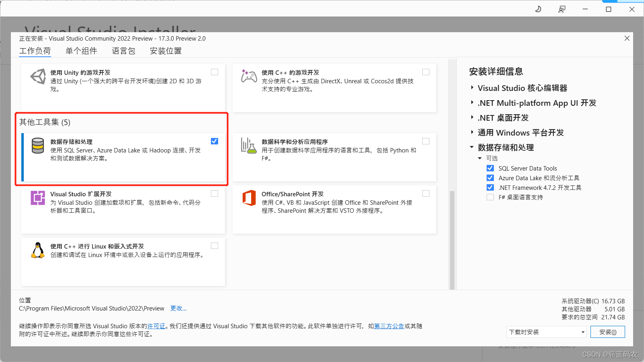Toggle the dark mode moon icon
The image size is (644, 362).
[538, 9]
